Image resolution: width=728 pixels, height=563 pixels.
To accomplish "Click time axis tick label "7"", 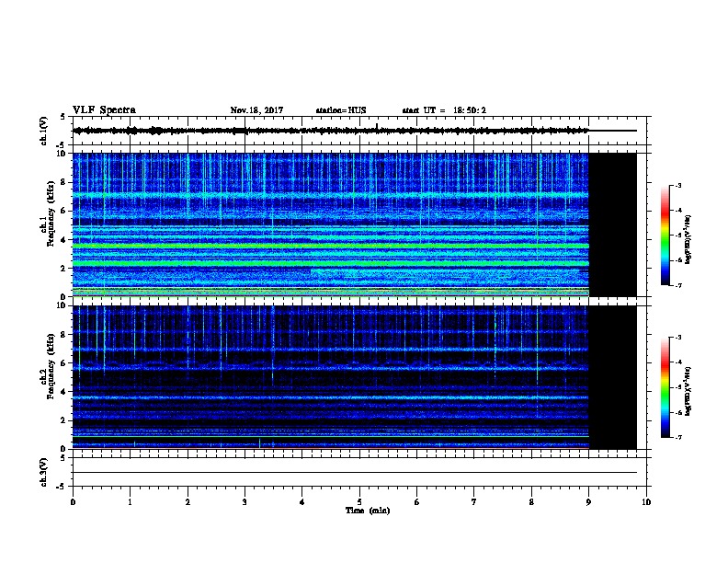I will 474,502.
